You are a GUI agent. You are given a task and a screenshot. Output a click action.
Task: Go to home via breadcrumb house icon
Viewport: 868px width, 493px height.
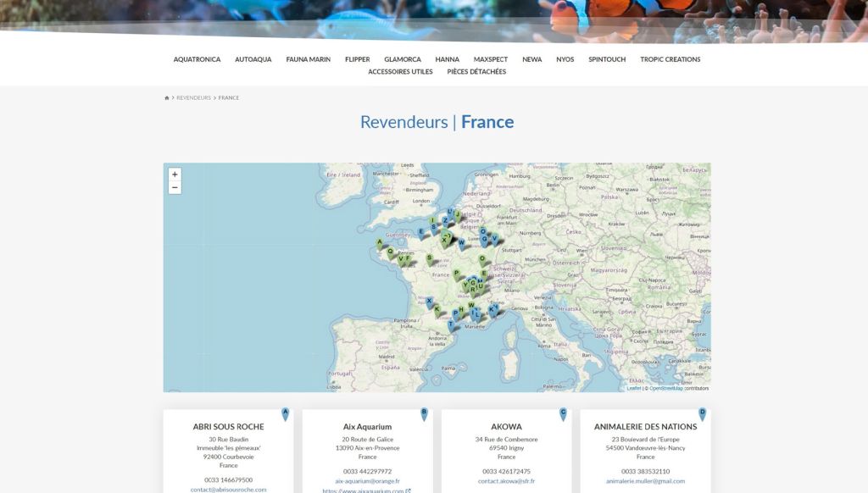click(167, 98)
